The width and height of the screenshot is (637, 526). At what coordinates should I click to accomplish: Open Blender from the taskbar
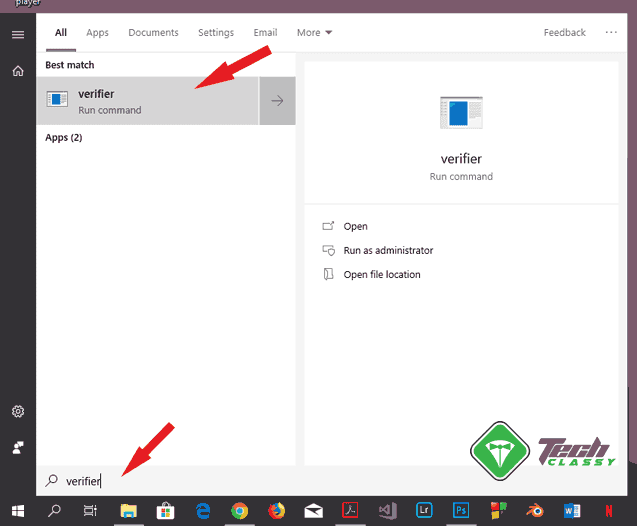click(535, 511)
